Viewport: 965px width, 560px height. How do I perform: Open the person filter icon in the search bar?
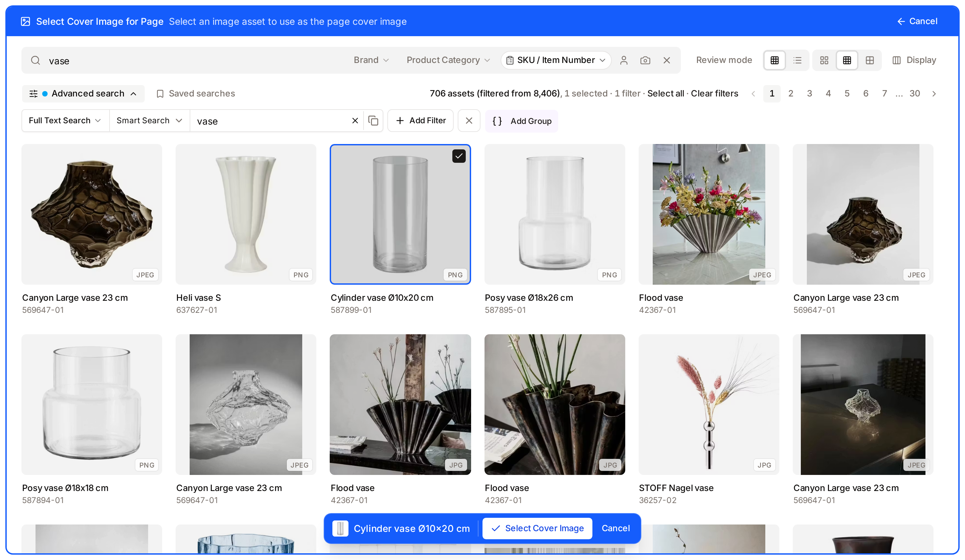tap(624, 60)
